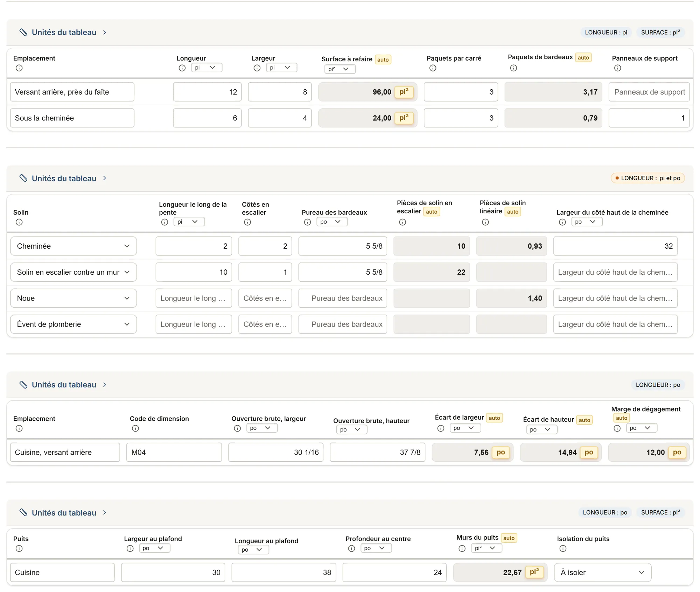Open the Noue solin type dropdown
This screenshot has width=700, height=592.
[x=73, y=298]
